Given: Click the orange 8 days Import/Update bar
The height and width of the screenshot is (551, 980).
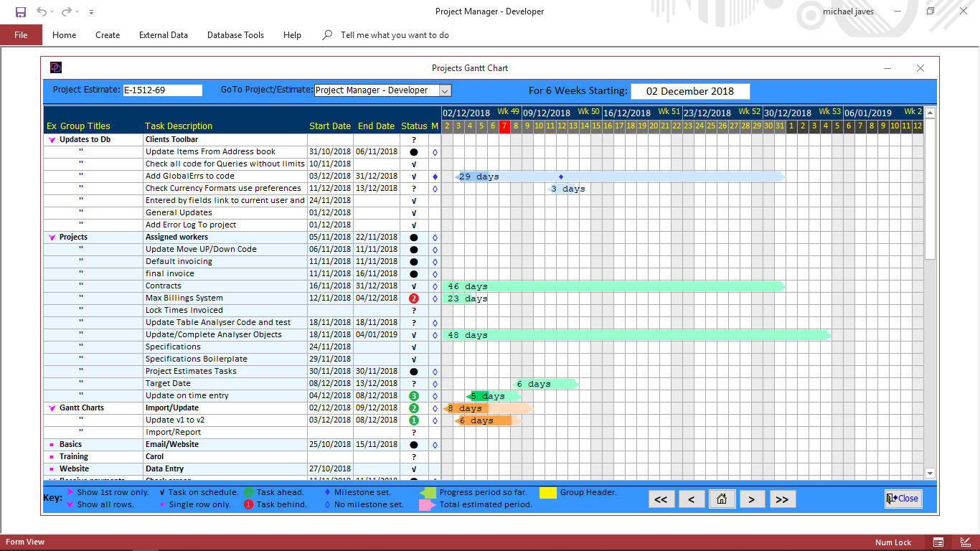Looking at the screenshot, I should point(488,408).
